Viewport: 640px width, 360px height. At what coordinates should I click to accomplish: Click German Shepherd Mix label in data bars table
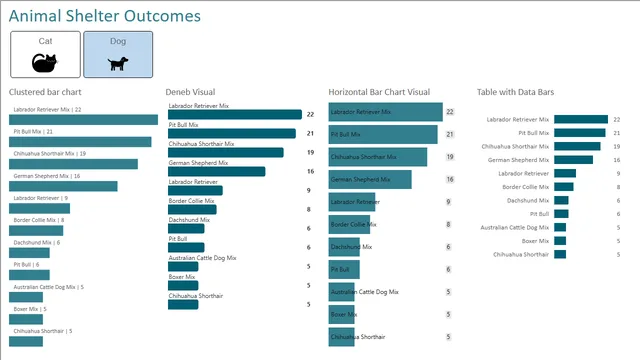(x=518, y=160)
